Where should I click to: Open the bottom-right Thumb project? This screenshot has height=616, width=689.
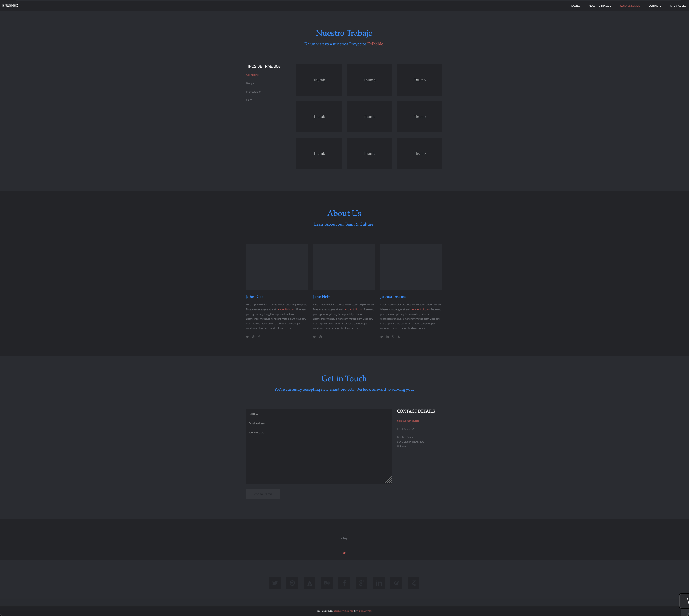420,153
